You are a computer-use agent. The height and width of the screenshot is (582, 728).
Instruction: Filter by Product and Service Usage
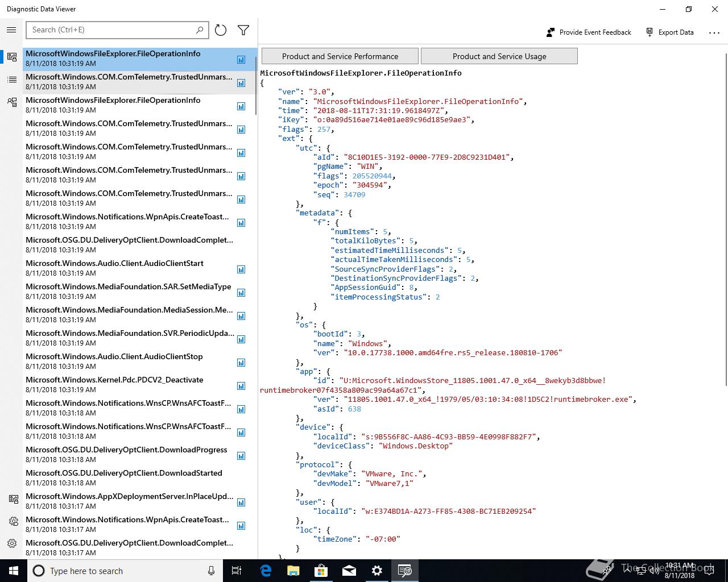499,56
